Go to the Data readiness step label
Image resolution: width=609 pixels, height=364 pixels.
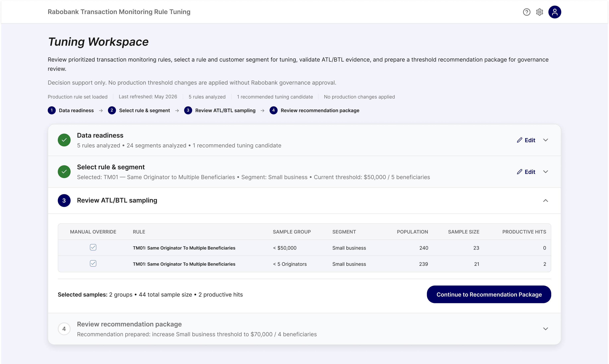76,110
